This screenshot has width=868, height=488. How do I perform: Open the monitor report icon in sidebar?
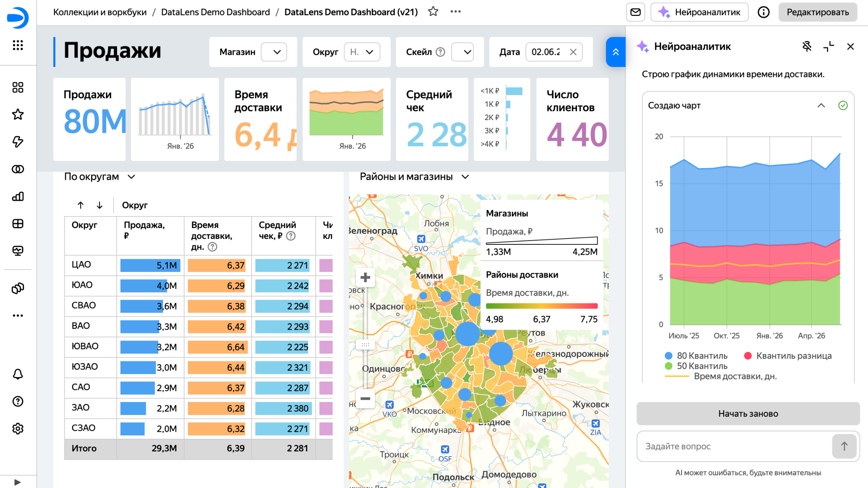[x=18, y=251]
